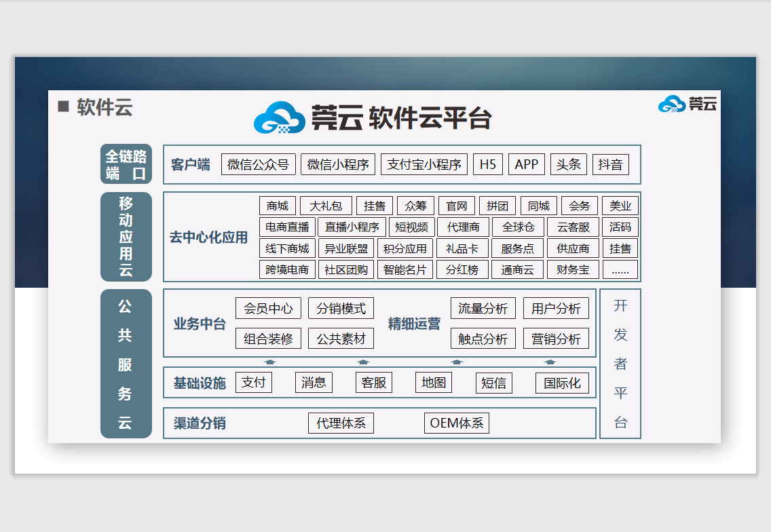This screenshot has width=771, height=532.
Task: Select 微信公众号 in the 客户端 row
Action: (x=258, y=164)
